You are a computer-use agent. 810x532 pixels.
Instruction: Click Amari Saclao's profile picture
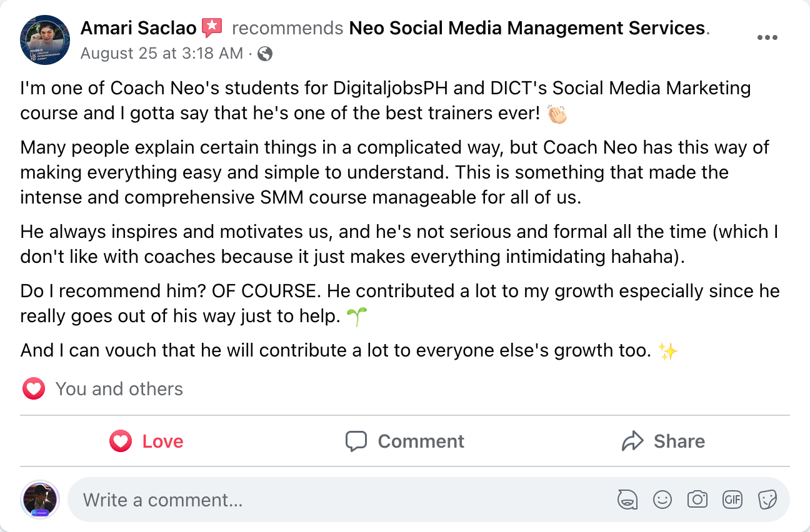click(x=45, y=40)
